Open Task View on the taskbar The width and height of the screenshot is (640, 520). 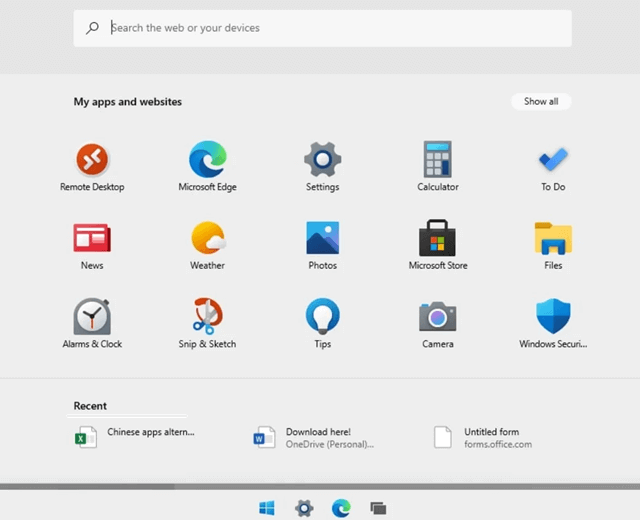click(378, 508)
